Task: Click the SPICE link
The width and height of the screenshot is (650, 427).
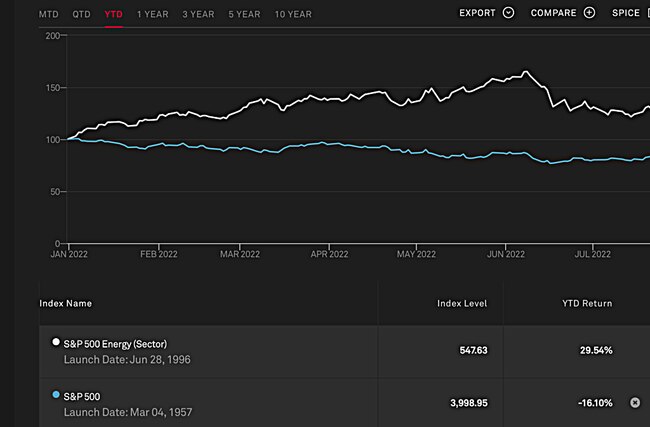Action: tap(626, 13)
